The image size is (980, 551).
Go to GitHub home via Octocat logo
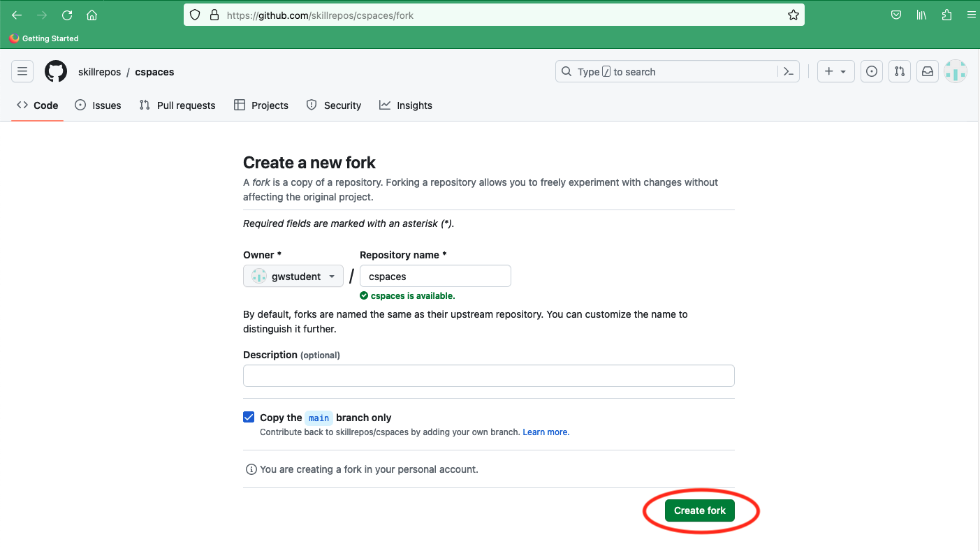[56, 71]
